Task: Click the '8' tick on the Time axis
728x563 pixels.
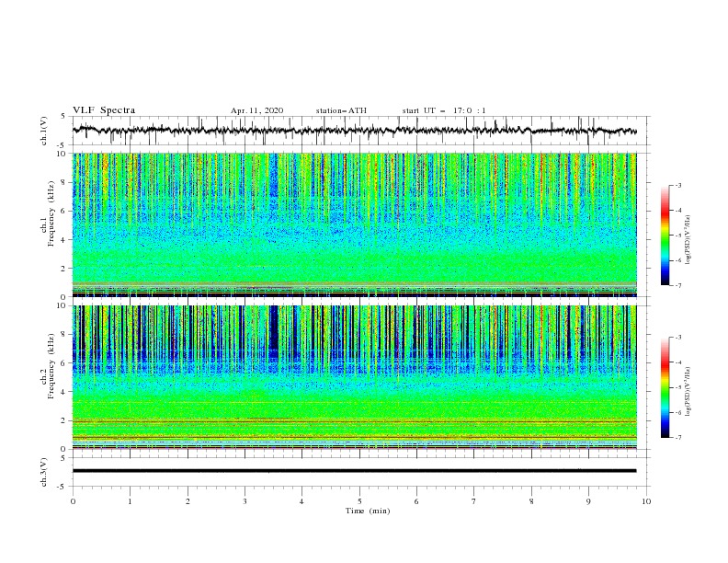Action: [x=531, y=501]
